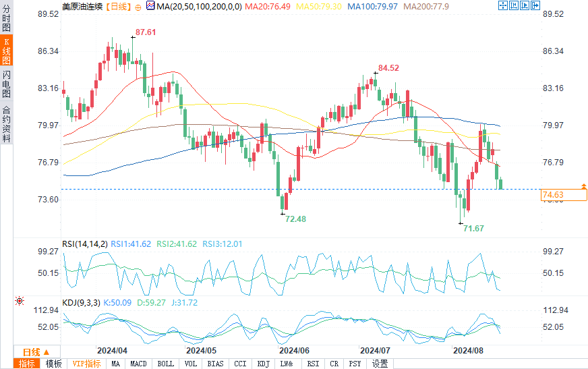588x369 pixels.
Task: Select the BIAS indicator button
Action: [x=215, y=364]
